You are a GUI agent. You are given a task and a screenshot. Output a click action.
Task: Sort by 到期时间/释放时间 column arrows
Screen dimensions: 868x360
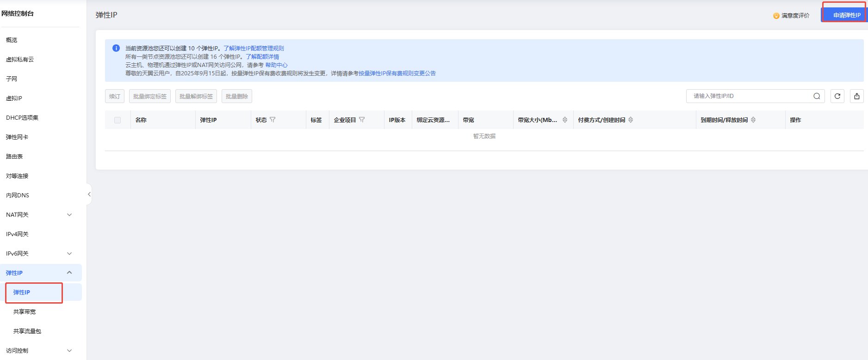[x=753, y=120]
